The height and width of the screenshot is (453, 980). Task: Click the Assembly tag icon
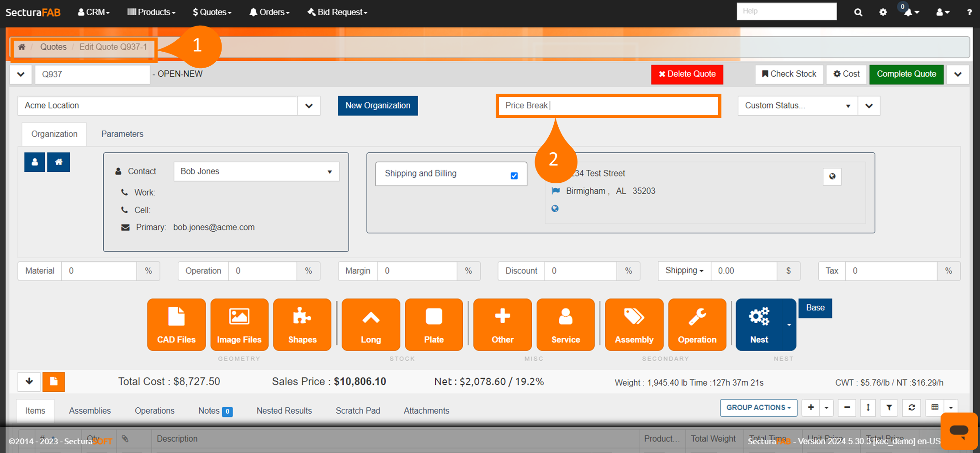[x=634, y=325]
